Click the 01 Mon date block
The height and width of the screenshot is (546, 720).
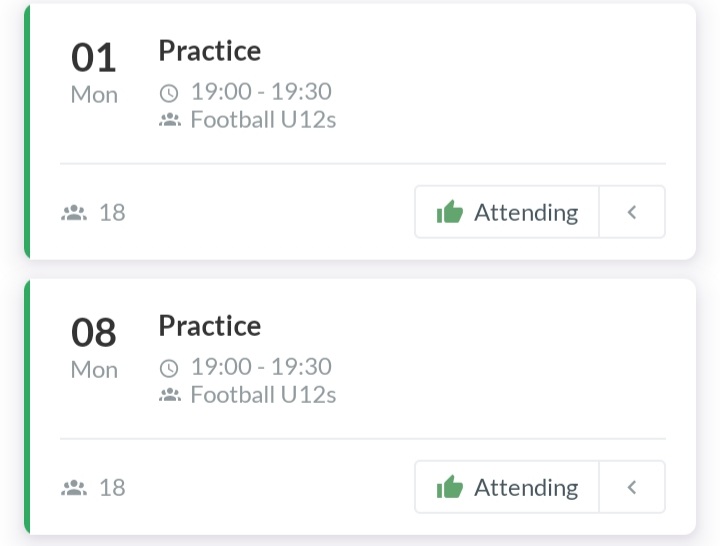click(x=94, y=73)
